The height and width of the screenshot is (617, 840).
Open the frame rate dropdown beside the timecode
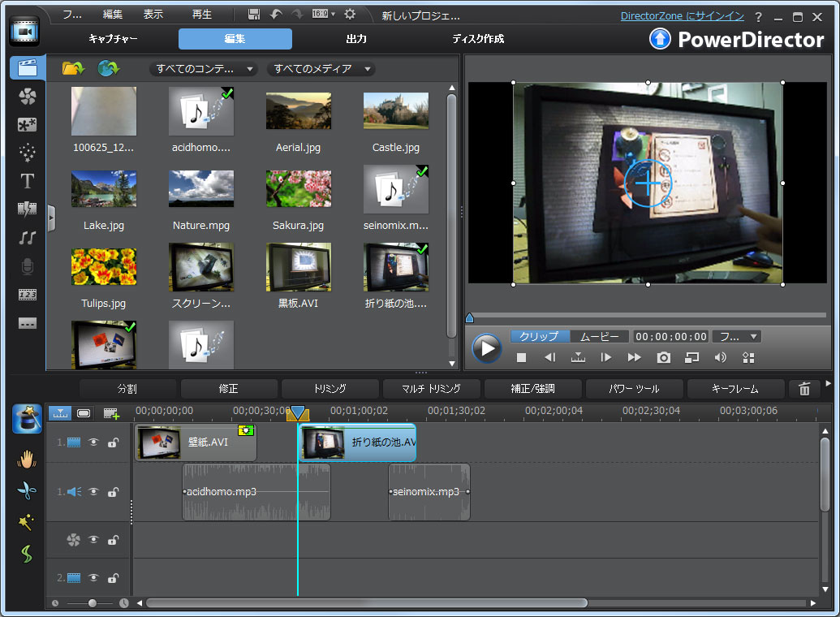pyautogui.click(x=734, y=336)
